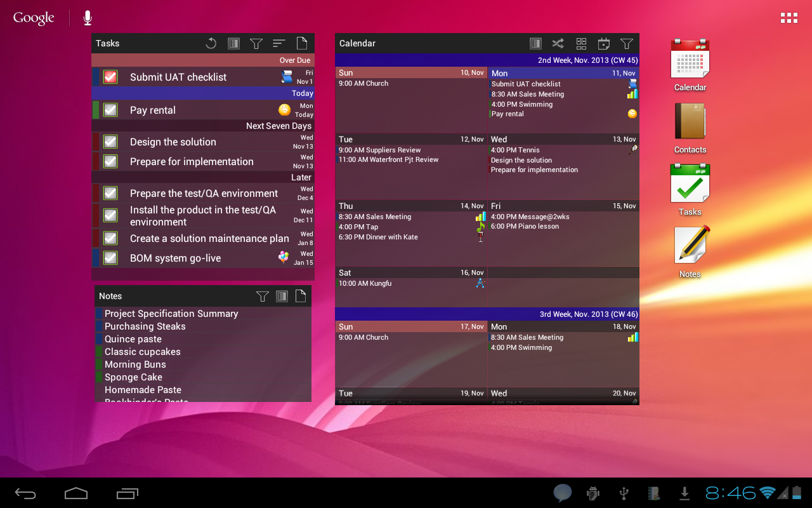Create a new task with page icon
The height and width of the screenshot is (508, 812).
[302, 43]
